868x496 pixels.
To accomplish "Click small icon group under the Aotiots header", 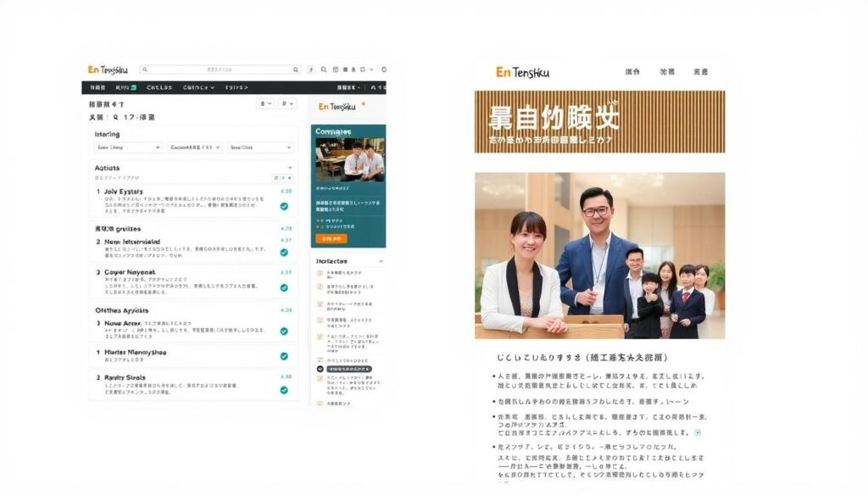I will (282, 178).
